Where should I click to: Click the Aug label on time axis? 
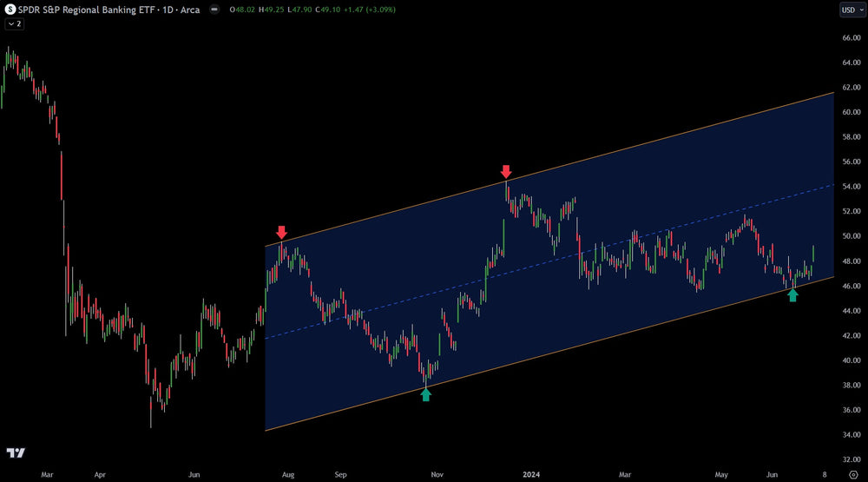tap(288, 475)
